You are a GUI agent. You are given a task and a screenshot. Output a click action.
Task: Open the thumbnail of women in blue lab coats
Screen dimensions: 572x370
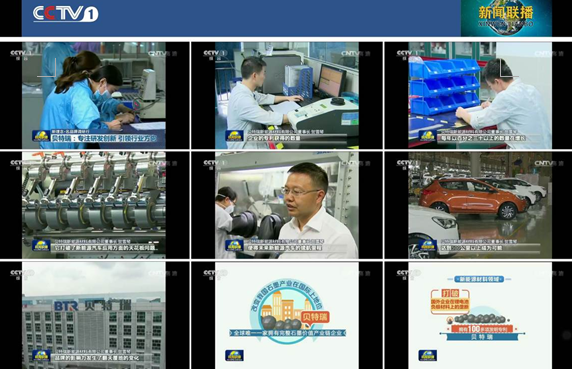click(94, 95)
